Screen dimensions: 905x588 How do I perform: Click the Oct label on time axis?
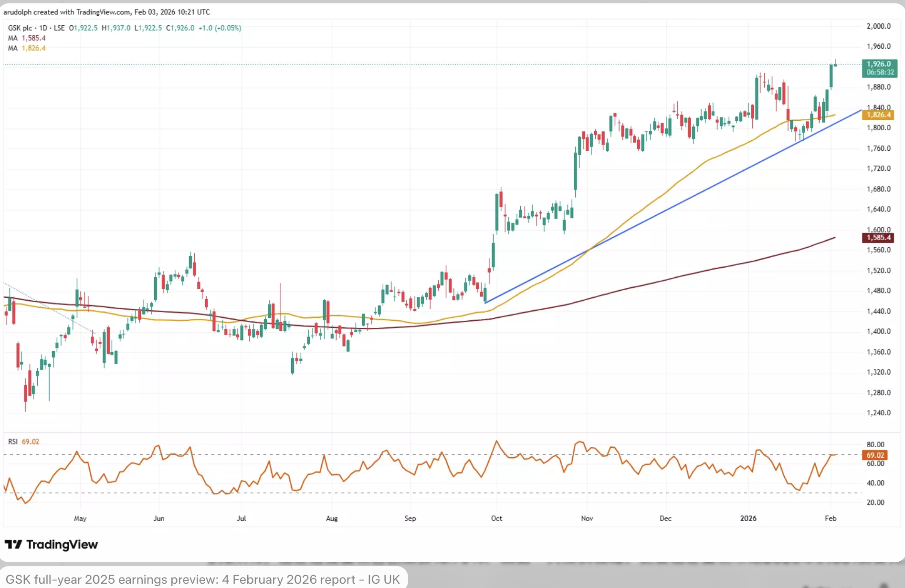(x=496, y=518)
